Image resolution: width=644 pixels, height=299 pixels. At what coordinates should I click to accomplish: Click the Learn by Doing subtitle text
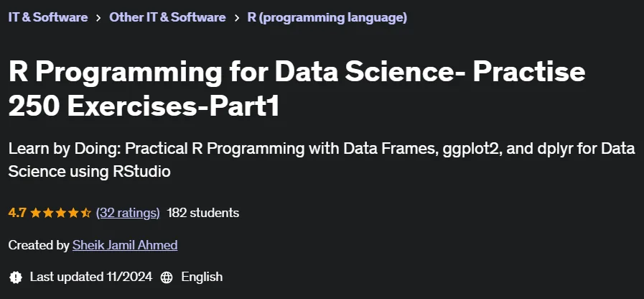[x=322, y=160]
